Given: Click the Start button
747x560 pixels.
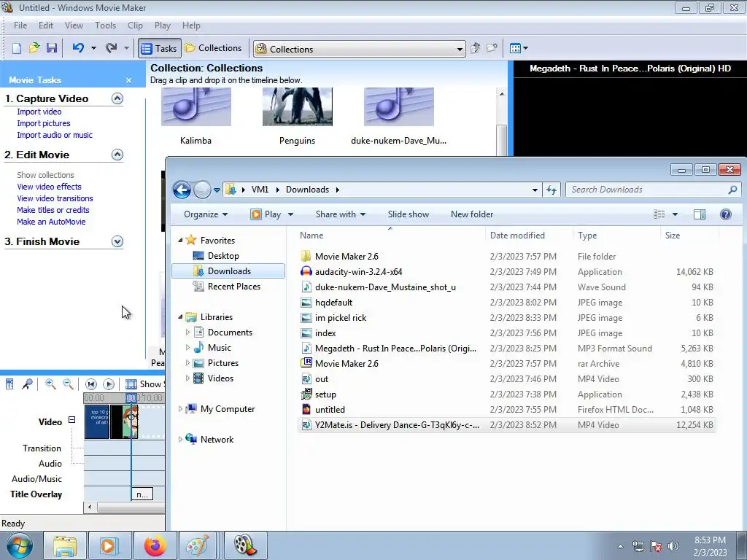Looking at the screenshot, I should pos(19,545).
